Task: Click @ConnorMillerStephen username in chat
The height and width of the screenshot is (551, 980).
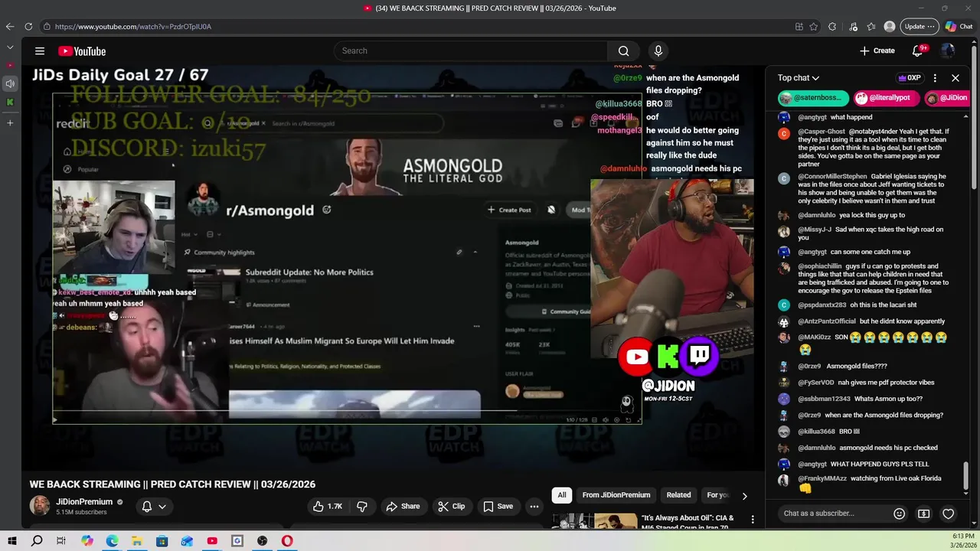Action: click(832, 177)
